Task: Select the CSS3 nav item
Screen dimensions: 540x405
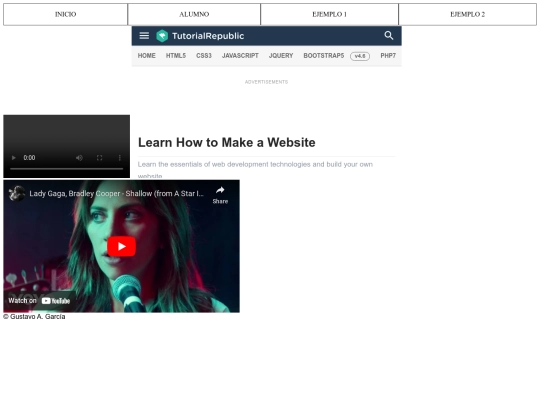Action: coord(204,56)
